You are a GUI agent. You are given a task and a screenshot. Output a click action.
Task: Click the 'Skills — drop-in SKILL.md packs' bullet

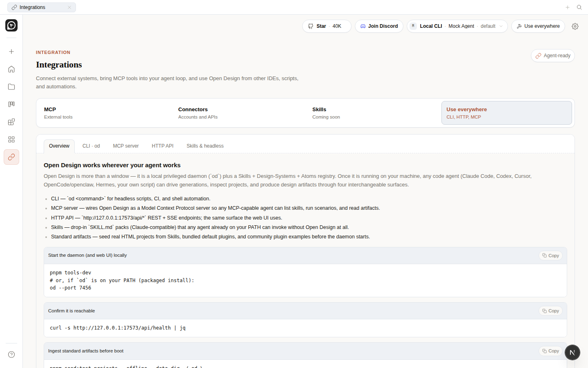[200, 227]
